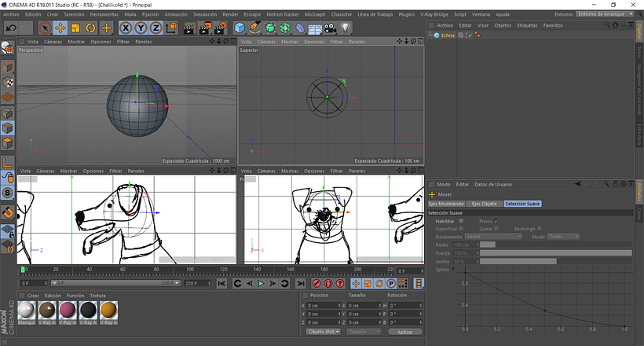Click Make Editable icon in left sidebar
This screenshot has height=346, width=644.
click(x=8, y=49)
